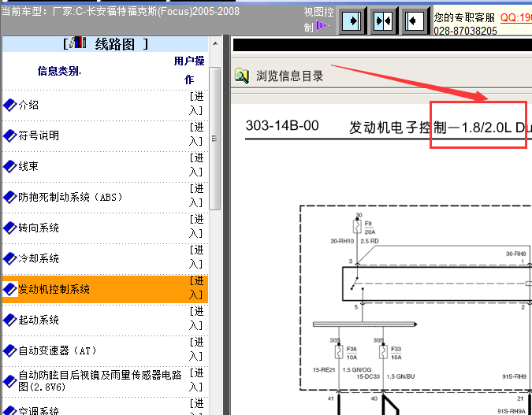532x415 pixels.
Task: Click the book icon beside 起动系统
Action: point(9,320)
